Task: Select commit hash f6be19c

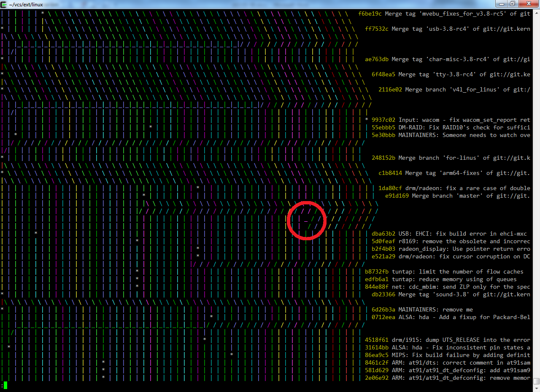Action: click(x=370, y=13)
